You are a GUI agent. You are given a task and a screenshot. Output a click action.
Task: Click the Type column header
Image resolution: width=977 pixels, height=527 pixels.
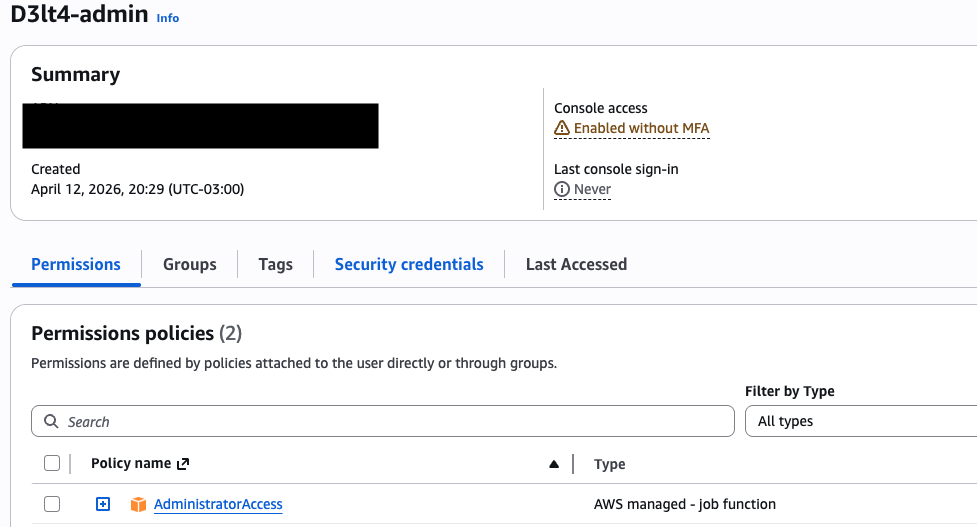click(x=609, y=464)
